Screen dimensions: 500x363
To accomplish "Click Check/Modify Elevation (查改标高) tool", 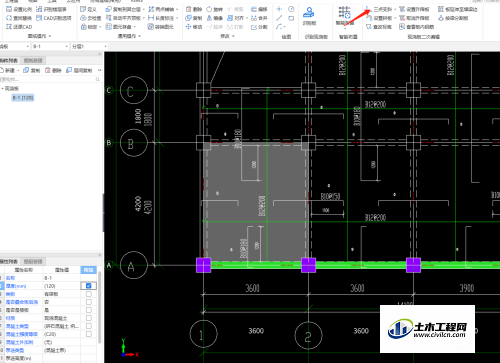I will click(378, 27).
